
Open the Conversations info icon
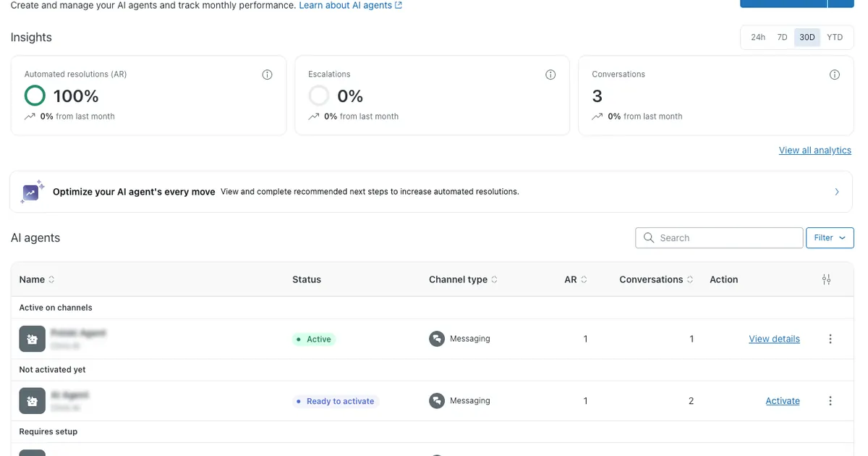pyautogui.click(x=835, y=75)
